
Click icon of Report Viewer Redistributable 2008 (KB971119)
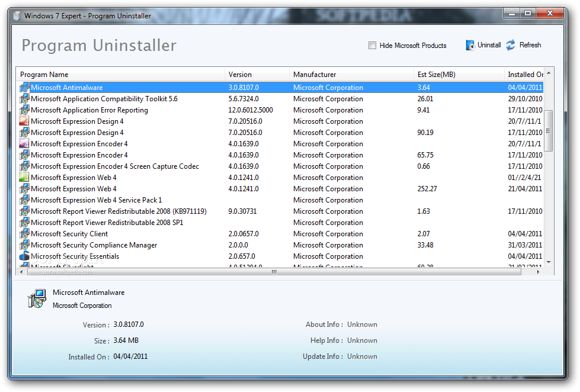pyautogui.click(x=24, y=211)
